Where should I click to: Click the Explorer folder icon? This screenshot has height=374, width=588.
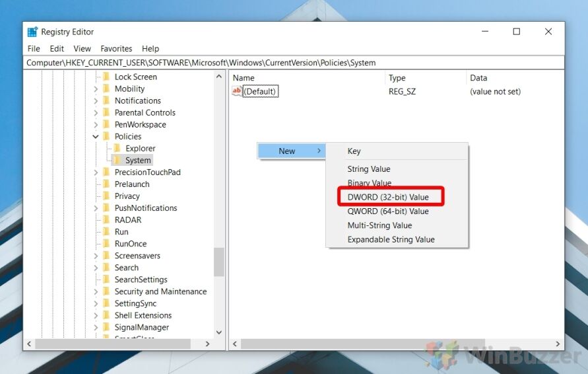coord(117,148)
